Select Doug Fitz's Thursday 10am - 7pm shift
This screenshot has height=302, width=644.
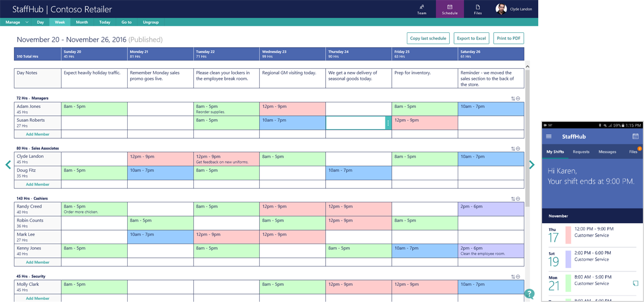tap(358, 173)
